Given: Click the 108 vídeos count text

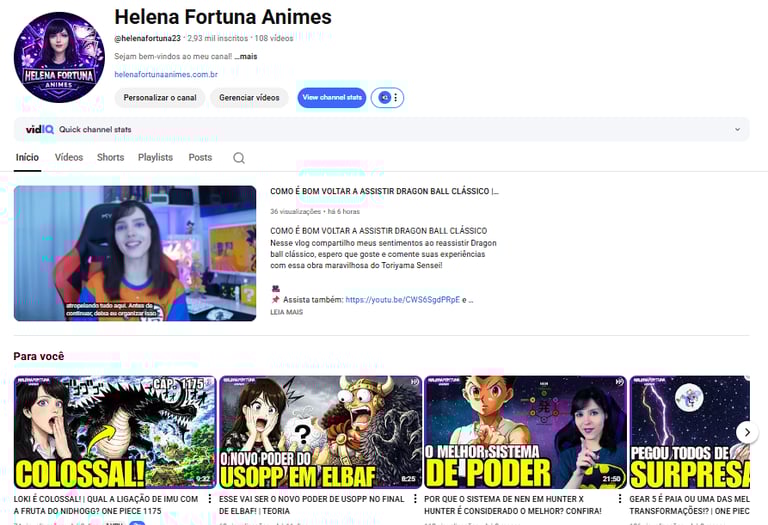Looking at the screenshot, I should tap(274, 38).
